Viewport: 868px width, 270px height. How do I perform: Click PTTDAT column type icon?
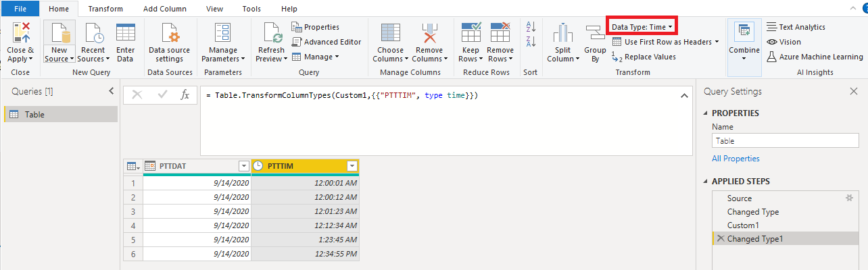pos(150,166)
